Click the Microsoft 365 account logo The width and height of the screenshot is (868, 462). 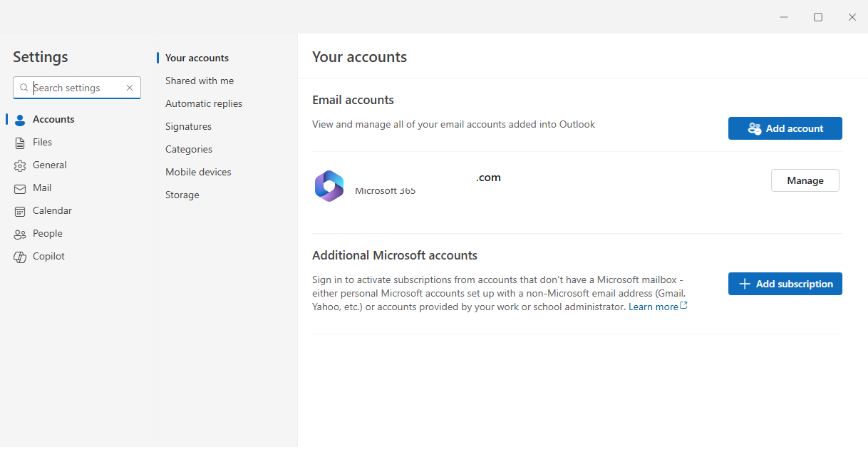pos(329,186)
